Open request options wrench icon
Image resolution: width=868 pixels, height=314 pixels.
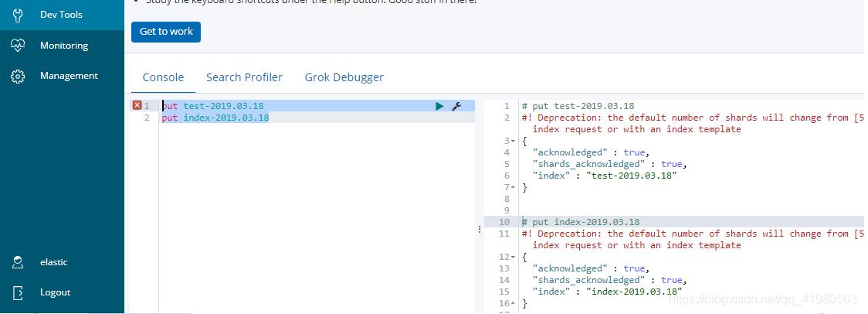tap(456, 106)
